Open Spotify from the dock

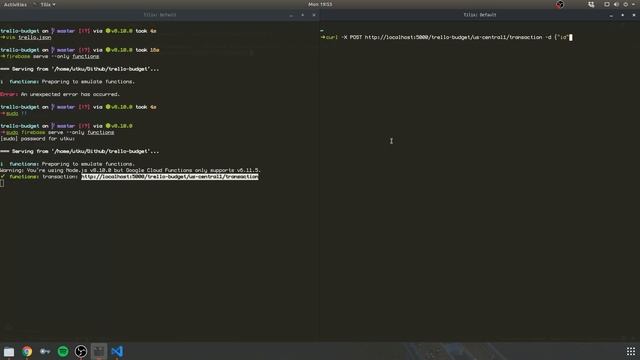tap(63, 351)
